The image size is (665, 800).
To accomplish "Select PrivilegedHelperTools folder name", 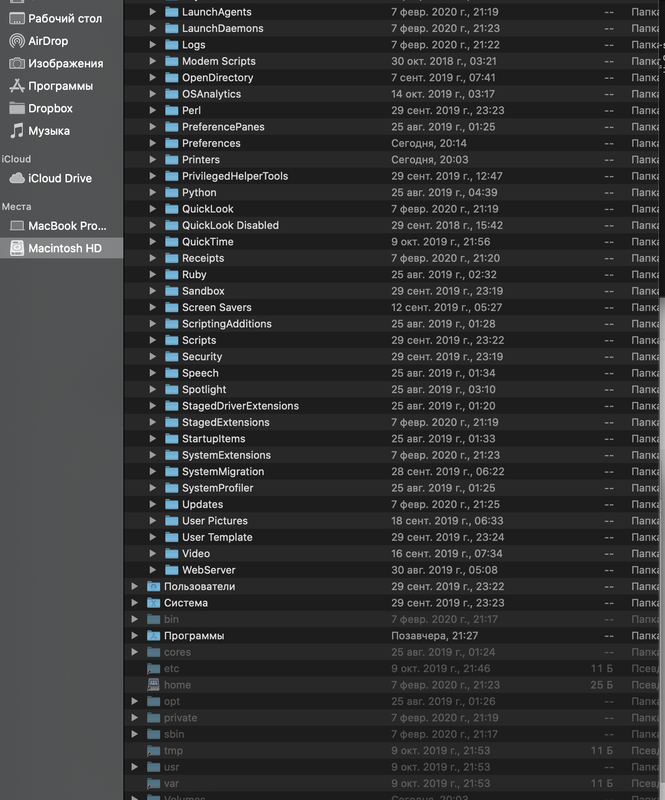I will tap(235, 176).
